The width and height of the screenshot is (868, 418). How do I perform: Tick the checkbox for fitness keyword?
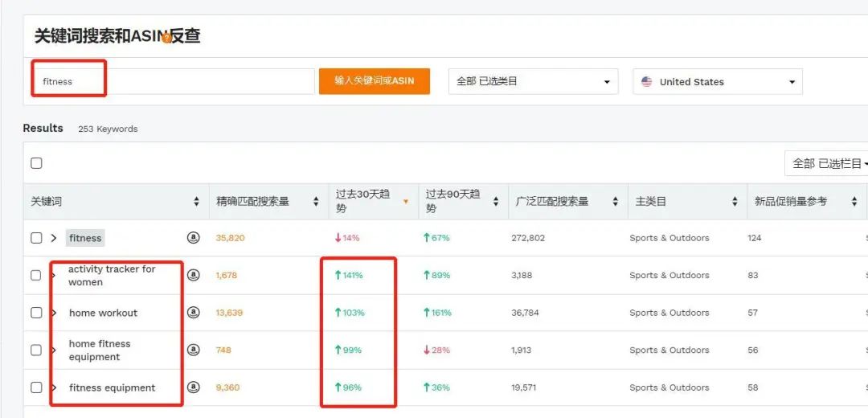click(x=36, y=238)
